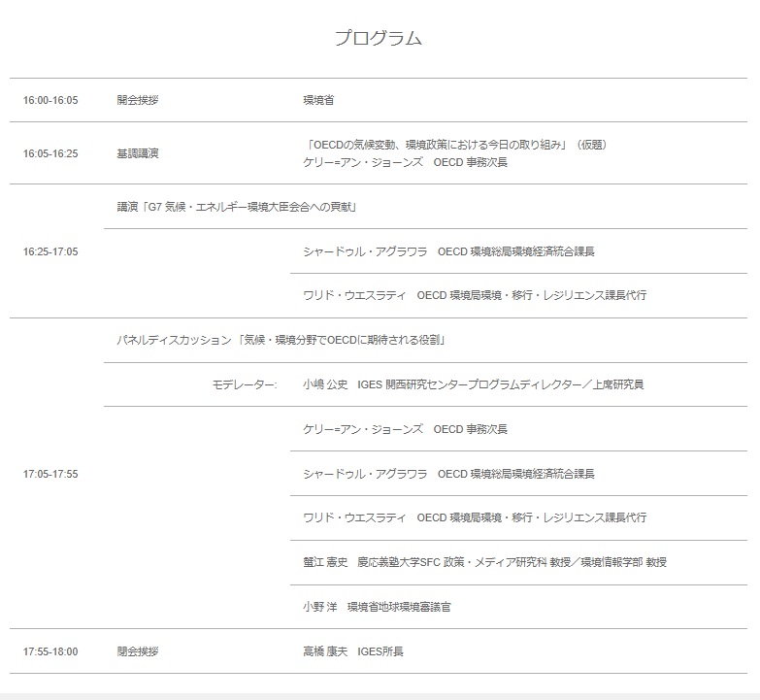Select the 16:00-16:05 time cell

(50, 100)
